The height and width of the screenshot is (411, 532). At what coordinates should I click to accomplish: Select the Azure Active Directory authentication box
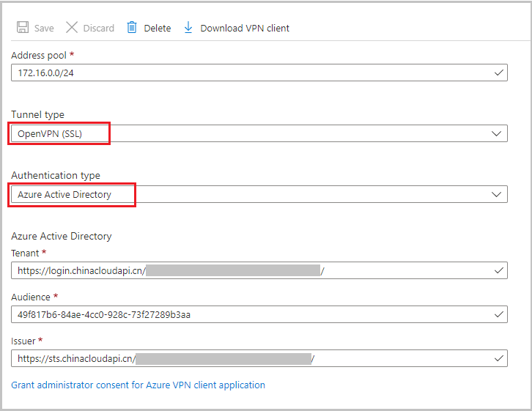[x=259, y=194]
